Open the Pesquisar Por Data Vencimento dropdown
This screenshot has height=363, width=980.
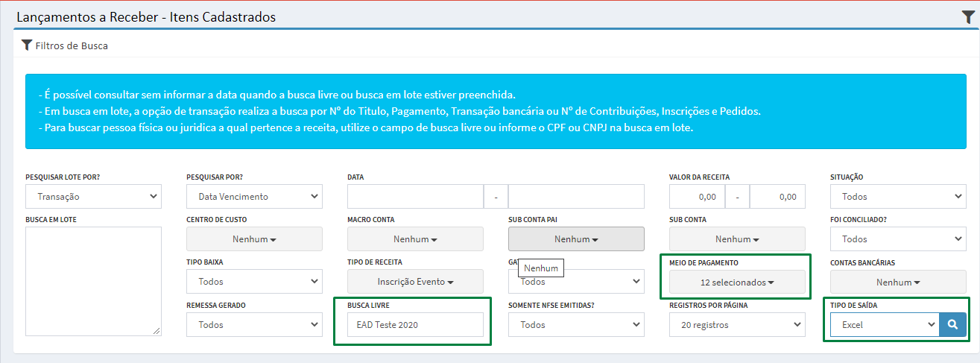pyautogui.click(x=254, y=197)
